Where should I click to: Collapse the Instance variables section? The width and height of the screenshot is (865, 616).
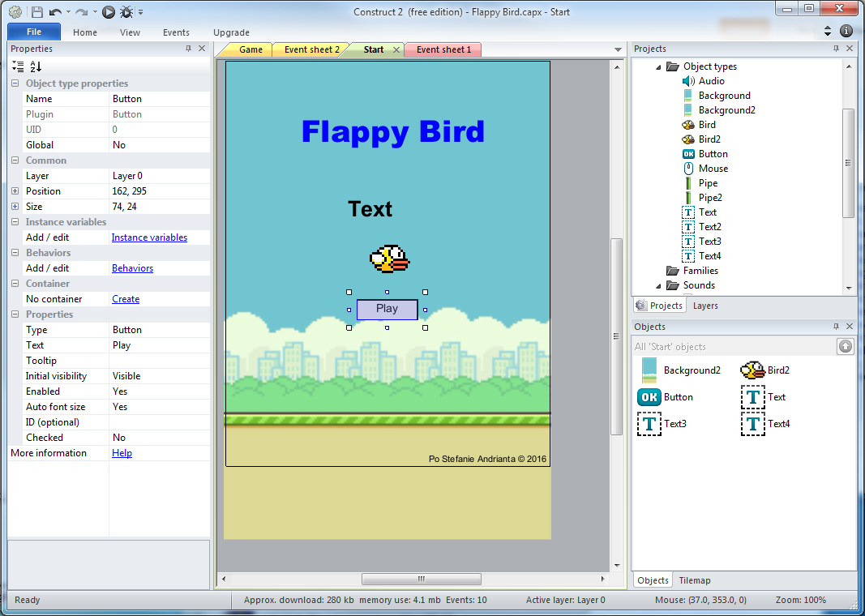15,222
